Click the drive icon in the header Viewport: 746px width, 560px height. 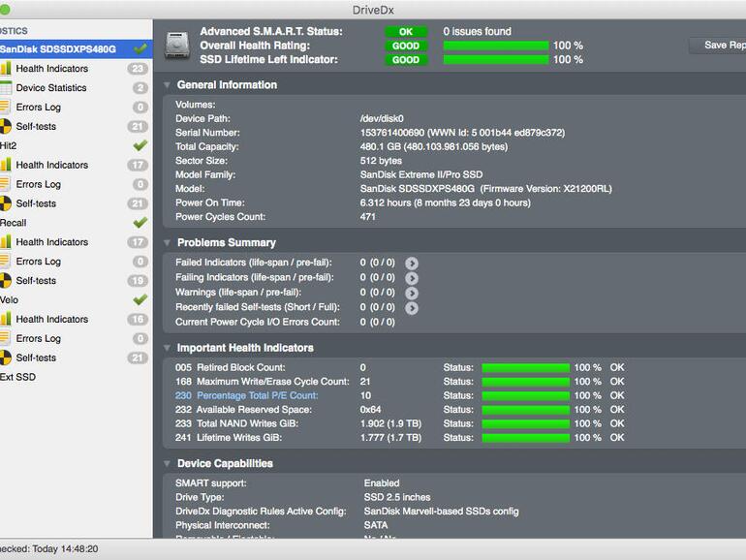tap(177, 46)
